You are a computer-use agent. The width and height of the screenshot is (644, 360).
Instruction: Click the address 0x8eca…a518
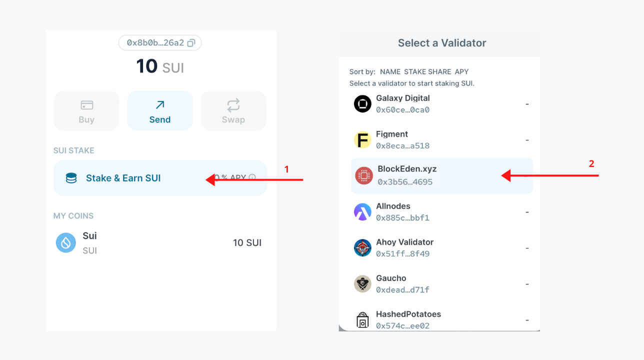(x=402, y=146)
